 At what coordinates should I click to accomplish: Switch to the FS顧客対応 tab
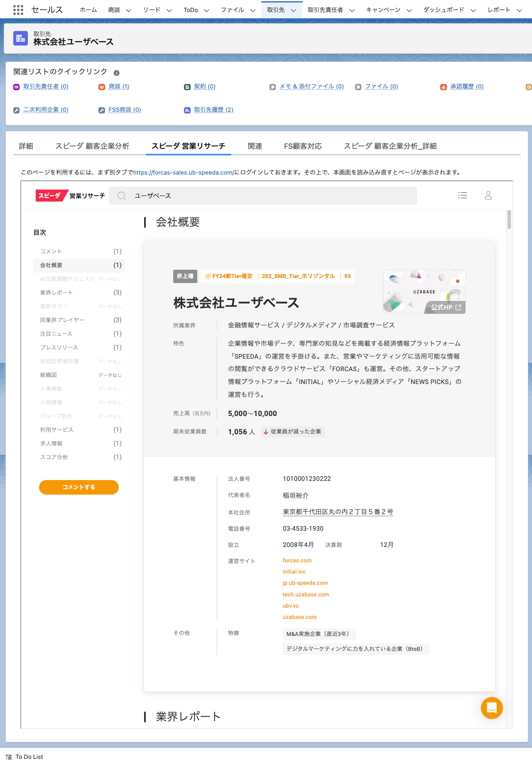(303, 146)
